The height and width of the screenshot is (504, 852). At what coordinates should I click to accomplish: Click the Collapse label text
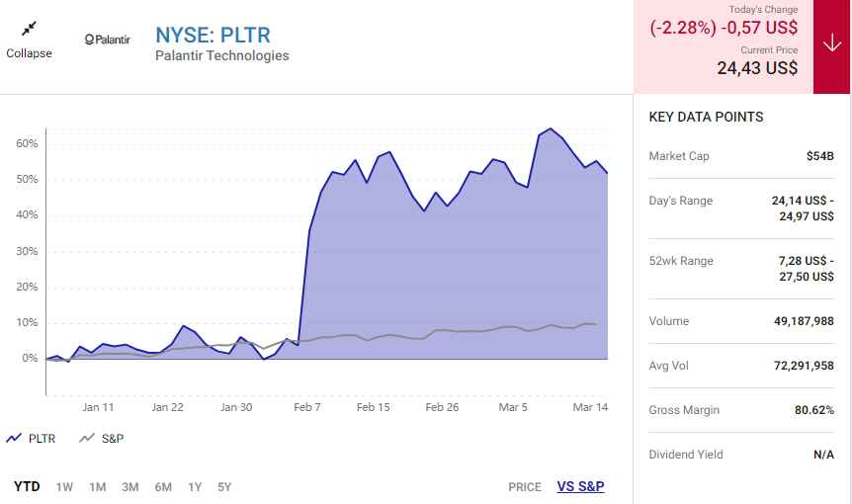pos(29,53)
